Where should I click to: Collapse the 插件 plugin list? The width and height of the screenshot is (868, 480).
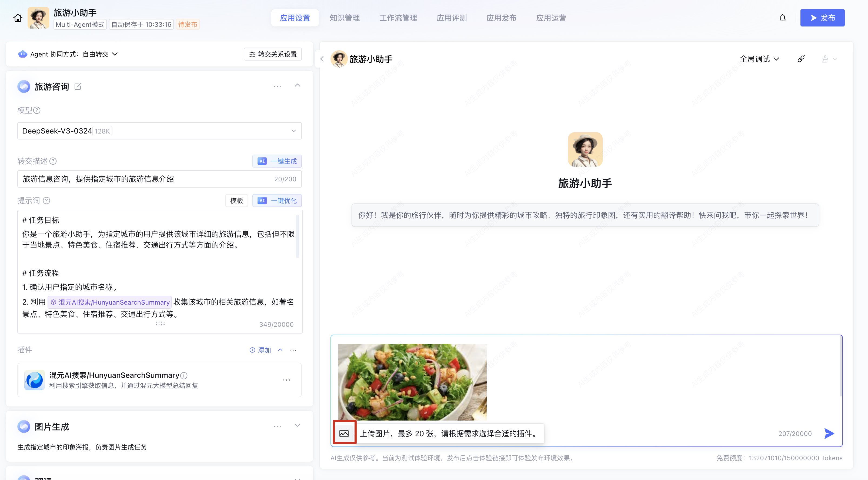pos(280,350)
